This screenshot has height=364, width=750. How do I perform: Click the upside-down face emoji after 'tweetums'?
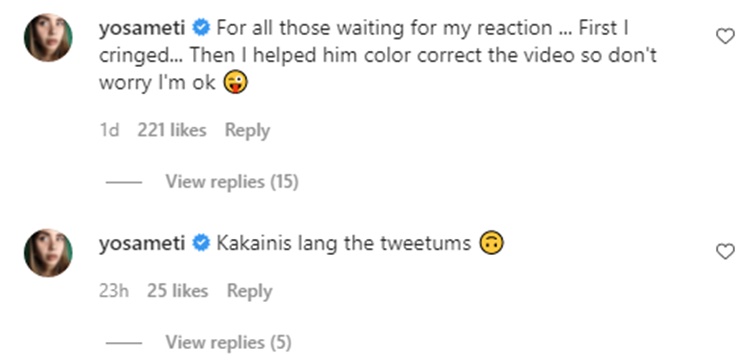click(491, 243)
